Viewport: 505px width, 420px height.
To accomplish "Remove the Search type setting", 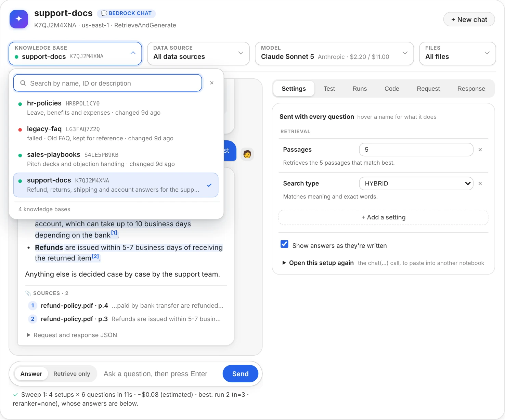I will pos(480,183).
